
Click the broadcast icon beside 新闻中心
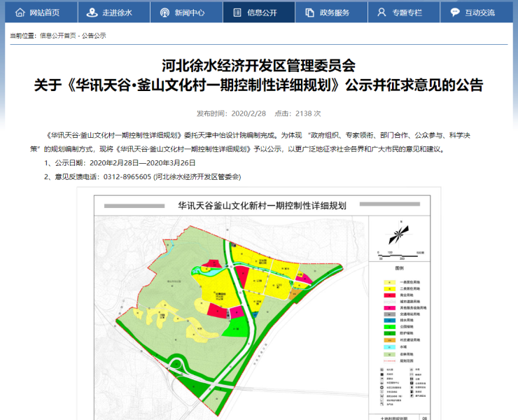(x=164, y=13)
